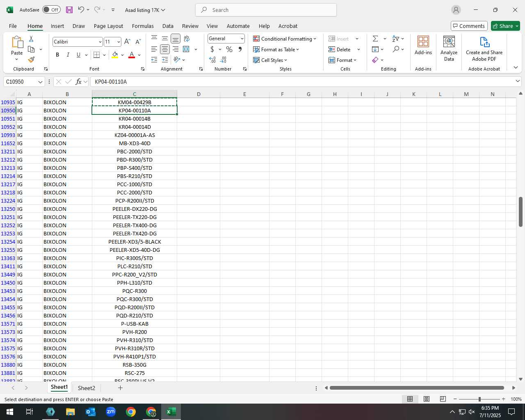The height and width of the screenshot is (420, 525).
Task: Click the Undo arrow icon
Action: 81,10
